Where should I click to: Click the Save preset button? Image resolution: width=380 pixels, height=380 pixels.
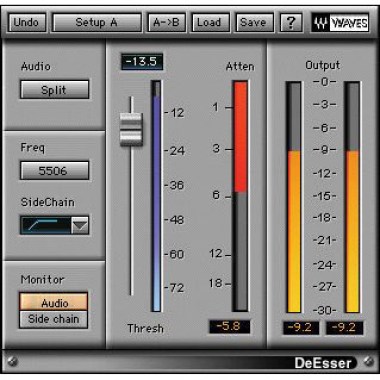point(254,23)
